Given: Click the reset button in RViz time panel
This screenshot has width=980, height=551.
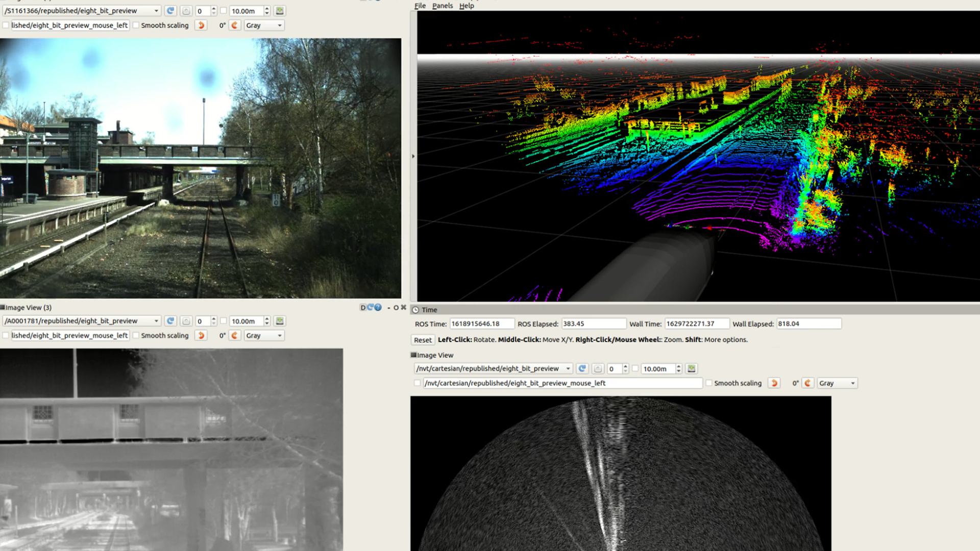Looking at the screenshot, I should [x=422, y=339].
